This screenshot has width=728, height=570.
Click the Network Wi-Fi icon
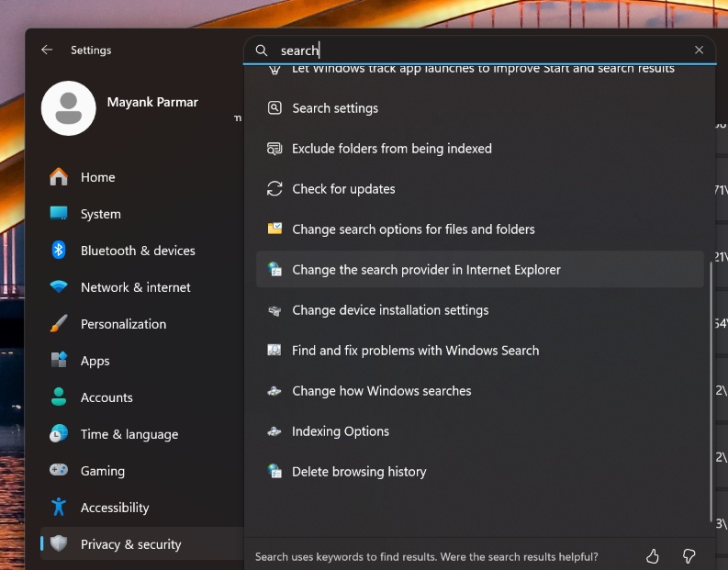pos(59,286)
